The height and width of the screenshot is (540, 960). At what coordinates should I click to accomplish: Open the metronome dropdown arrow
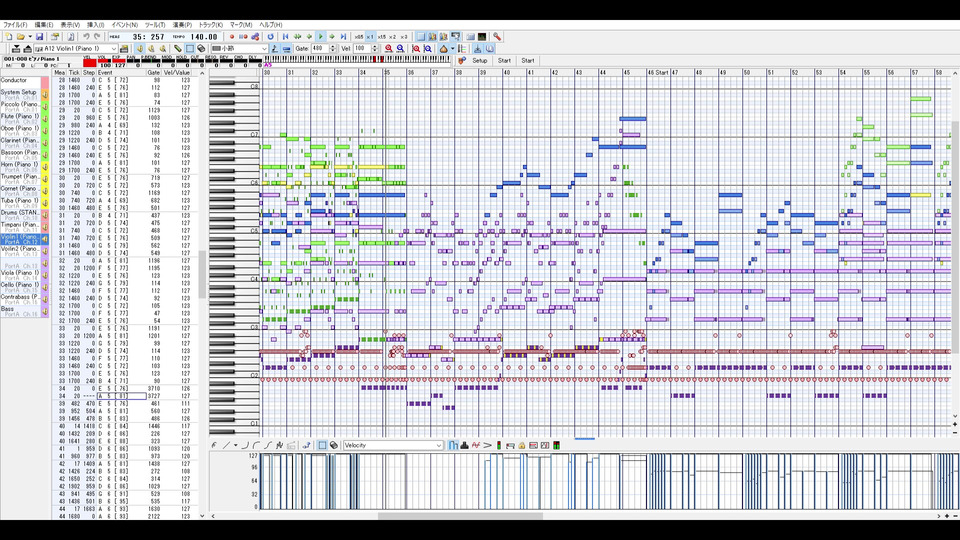click(x=452, y=48)
